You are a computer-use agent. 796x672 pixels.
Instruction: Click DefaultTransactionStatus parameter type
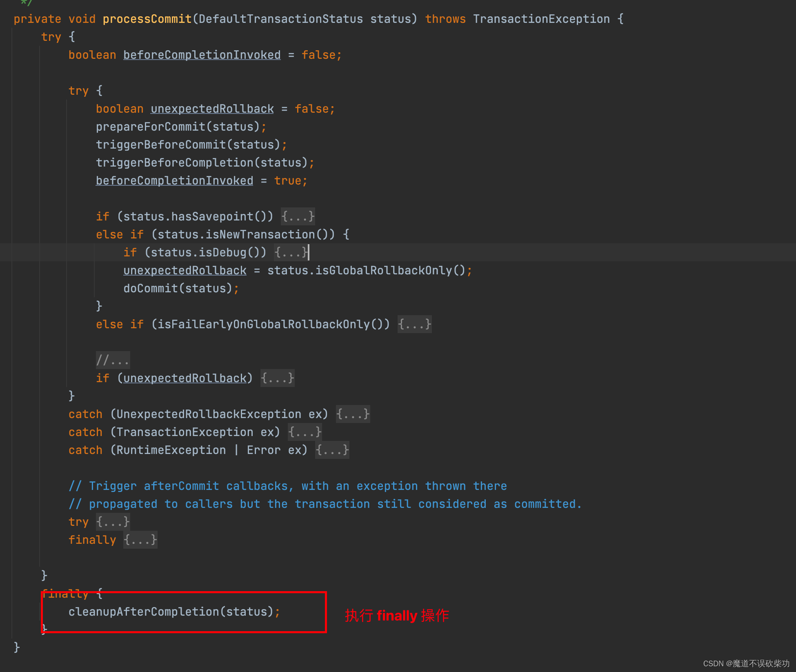[281, 19]
